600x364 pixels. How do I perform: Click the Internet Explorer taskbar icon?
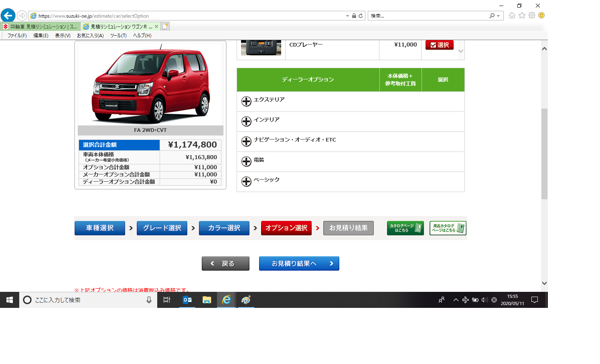tap(226, 300)
